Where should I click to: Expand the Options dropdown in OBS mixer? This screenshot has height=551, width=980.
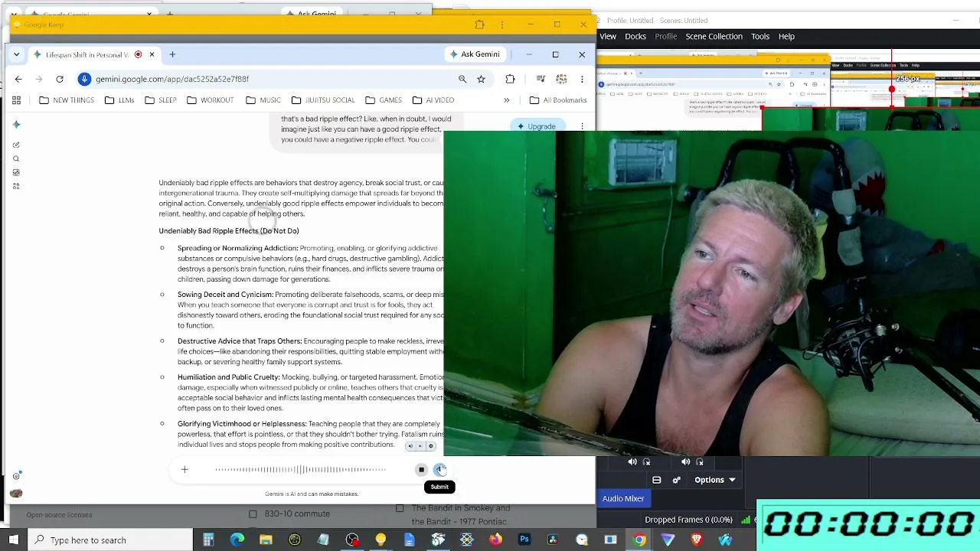(715, 480)
